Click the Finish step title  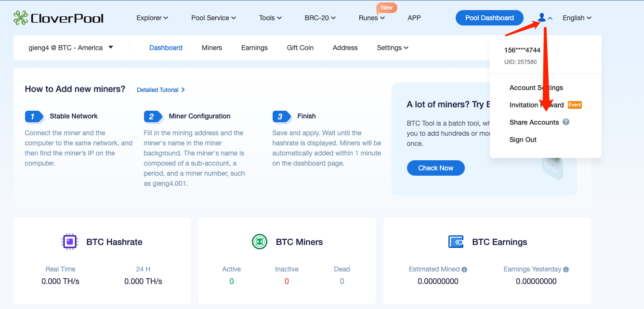[x=306, y=116]
